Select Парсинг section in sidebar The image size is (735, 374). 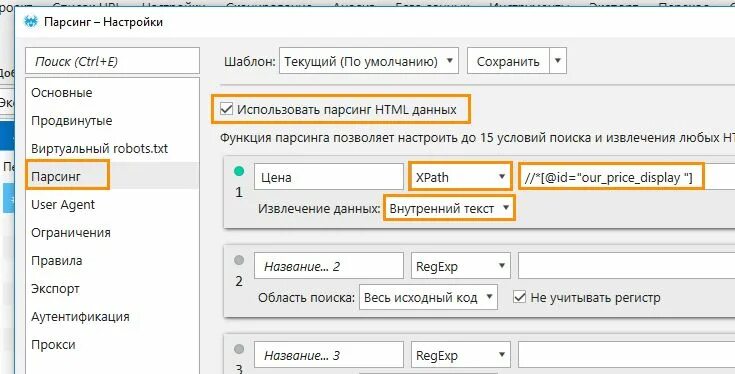tap(112, 177)
